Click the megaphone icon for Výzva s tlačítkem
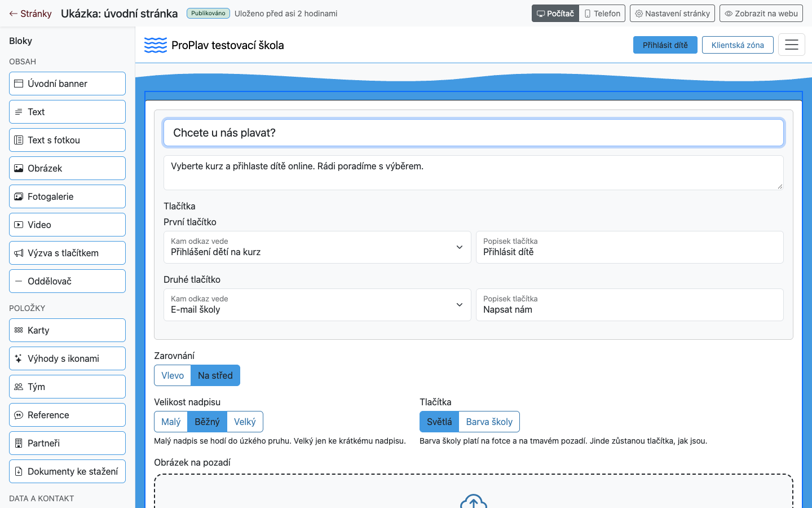The image size is (812, 508). 19,253
